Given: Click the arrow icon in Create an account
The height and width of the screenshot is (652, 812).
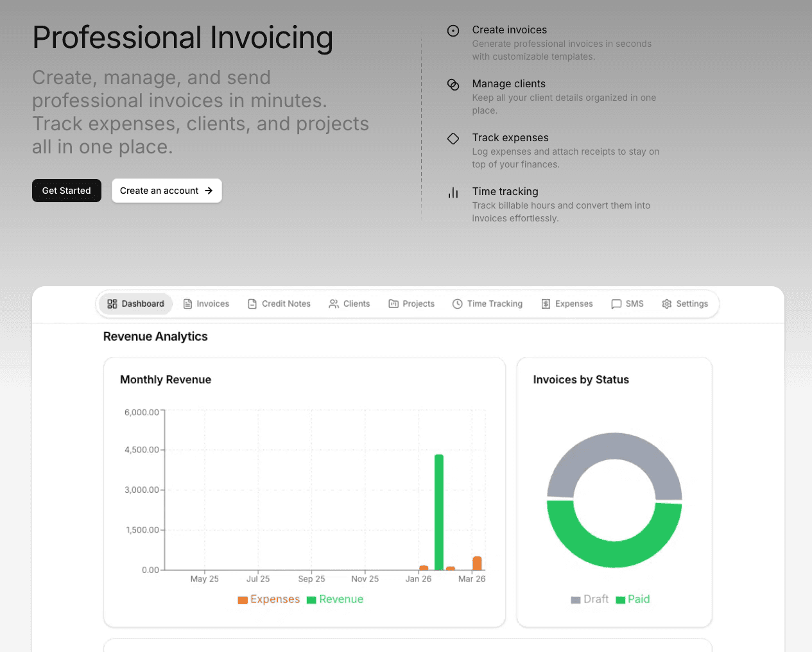Looking at the screenshot, I should pos(209,191).
